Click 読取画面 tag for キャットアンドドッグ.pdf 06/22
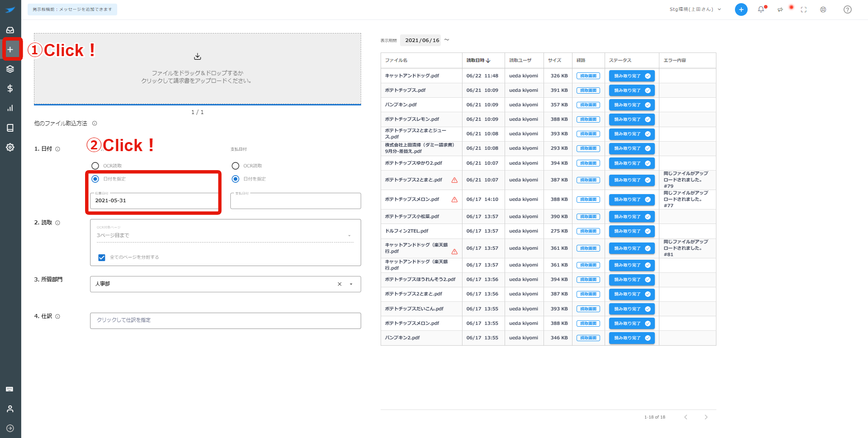 click(588, 76)
